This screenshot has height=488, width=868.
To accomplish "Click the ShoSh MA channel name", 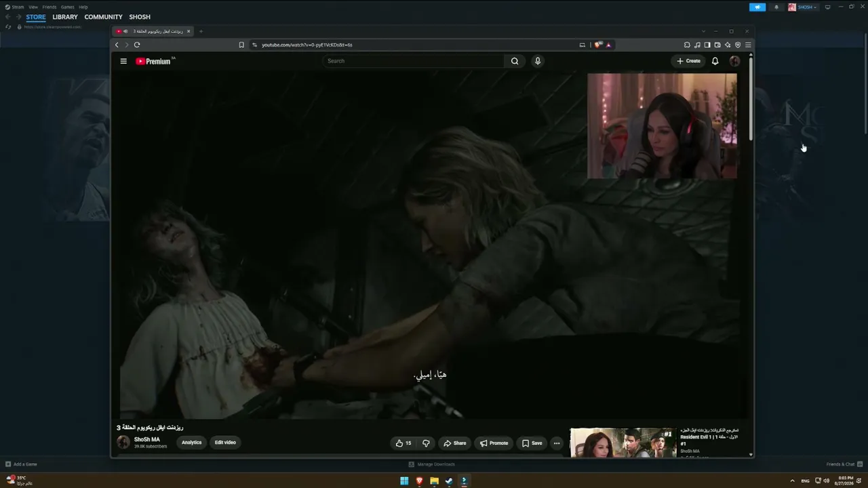I will pos(147,440).
